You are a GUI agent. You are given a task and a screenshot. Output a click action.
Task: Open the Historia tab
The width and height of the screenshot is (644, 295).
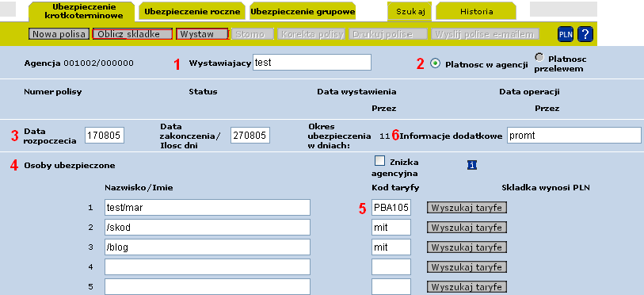click(476, 12)
